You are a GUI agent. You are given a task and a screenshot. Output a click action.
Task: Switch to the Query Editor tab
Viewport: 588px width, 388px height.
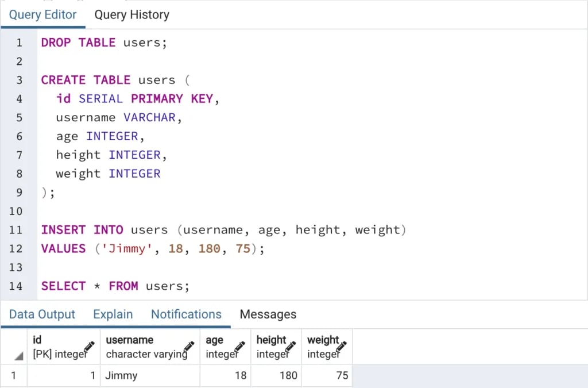(42, 14)
